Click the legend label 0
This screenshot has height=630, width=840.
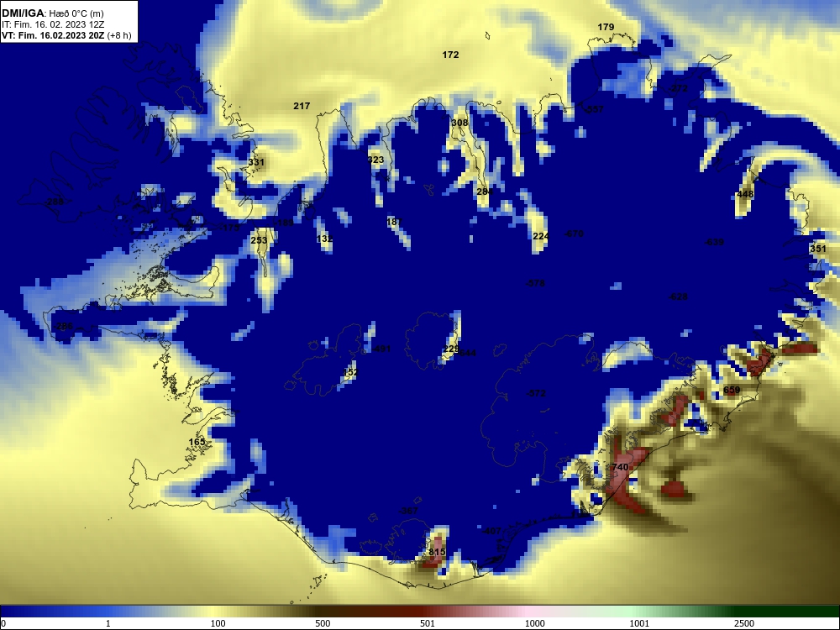(3, 623)
